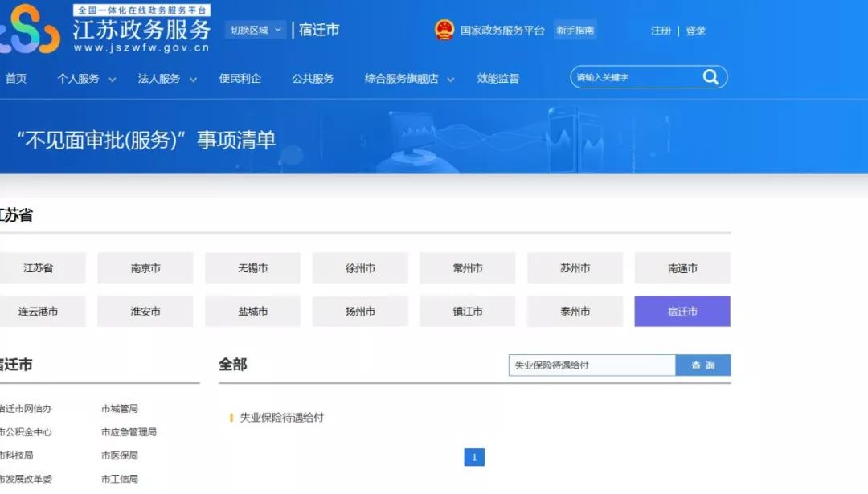The image size is (868, 494).
Task: Select the 南通市 region button
Action: (x=682, y=267)
